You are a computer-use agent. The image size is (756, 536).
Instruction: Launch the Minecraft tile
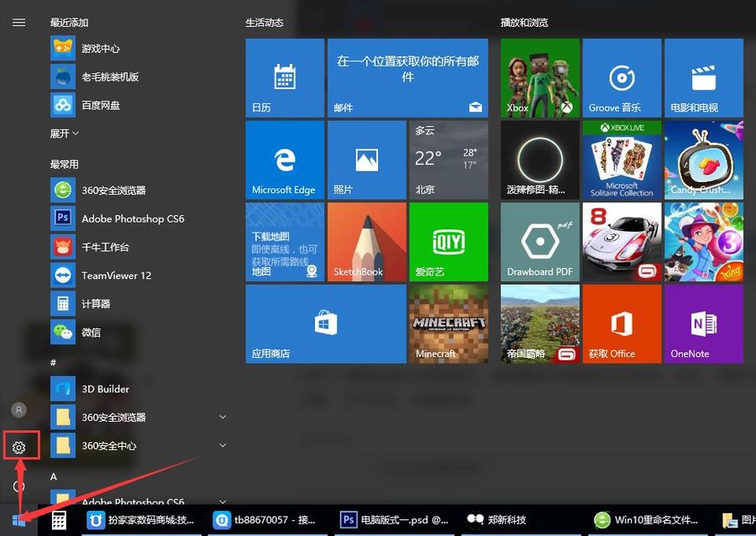pyautogui.click(x=449, y=324)
